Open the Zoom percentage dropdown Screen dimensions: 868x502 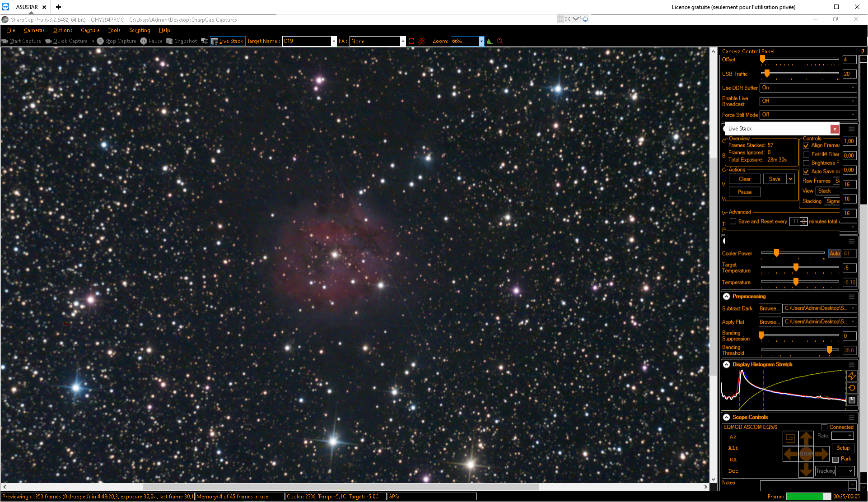(481, 41)
